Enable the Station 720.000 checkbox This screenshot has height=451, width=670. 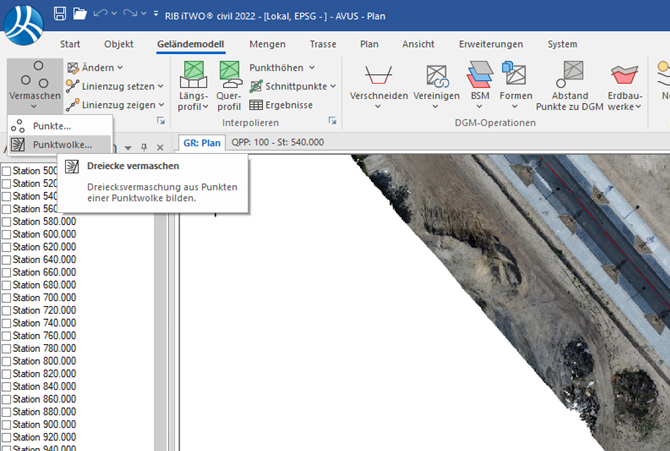click(x=7, y=310)
